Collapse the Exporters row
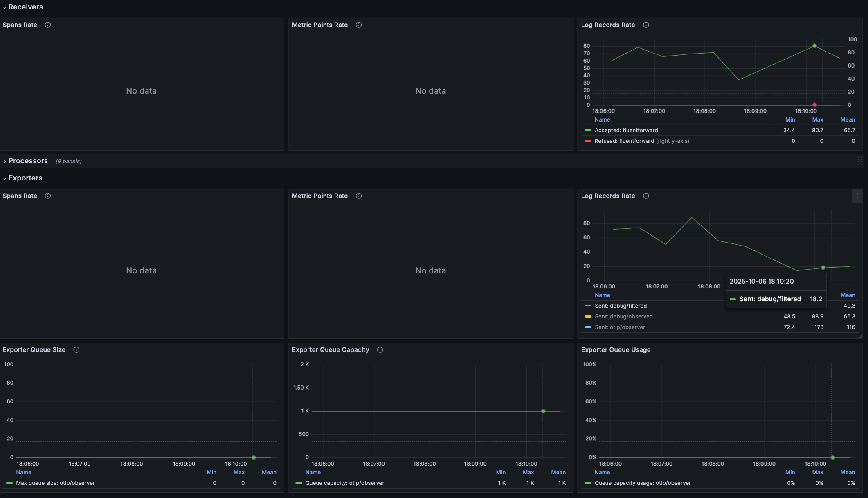868x498 pixels. pos(25,178)
